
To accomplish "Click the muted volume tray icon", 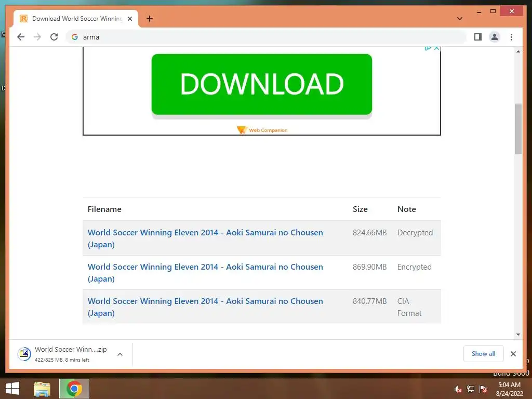I will pos(458,389).
